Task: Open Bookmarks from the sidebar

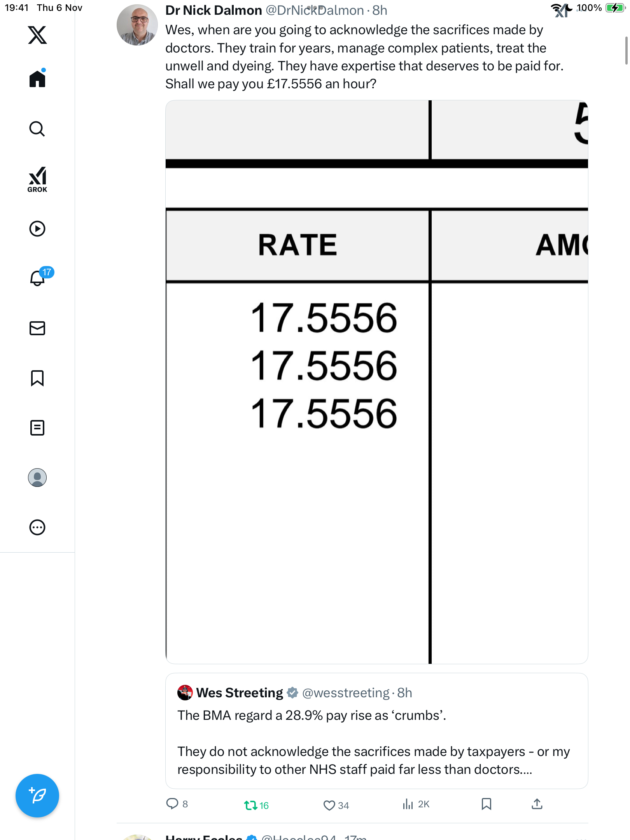Action: coord(37,378)
